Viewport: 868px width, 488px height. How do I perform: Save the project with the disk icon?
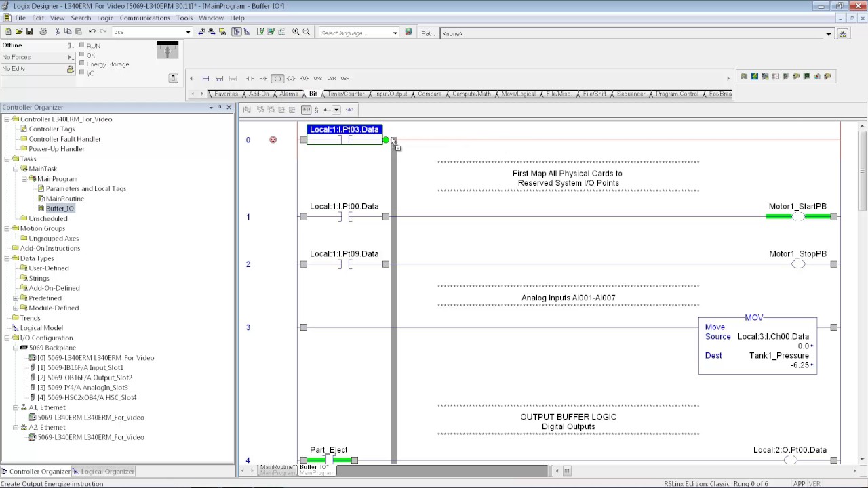pos(28,32)
